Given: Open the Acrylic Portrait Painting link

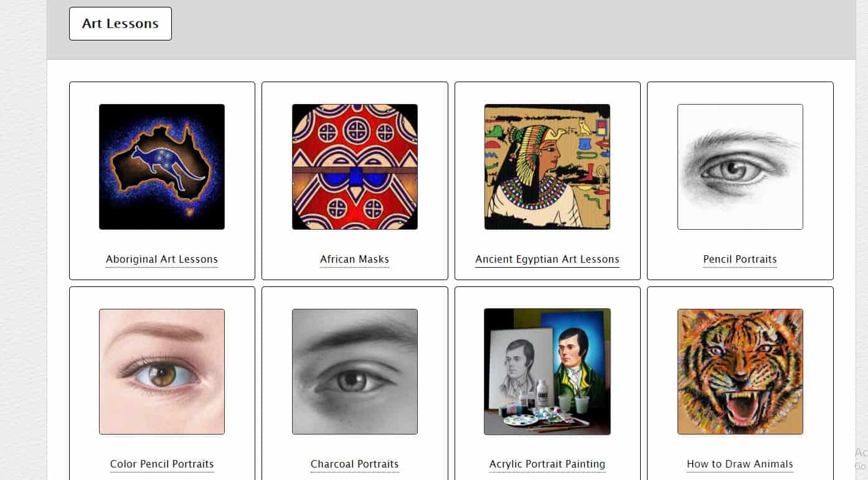Looking at the screenshot, I should point(547,464).
